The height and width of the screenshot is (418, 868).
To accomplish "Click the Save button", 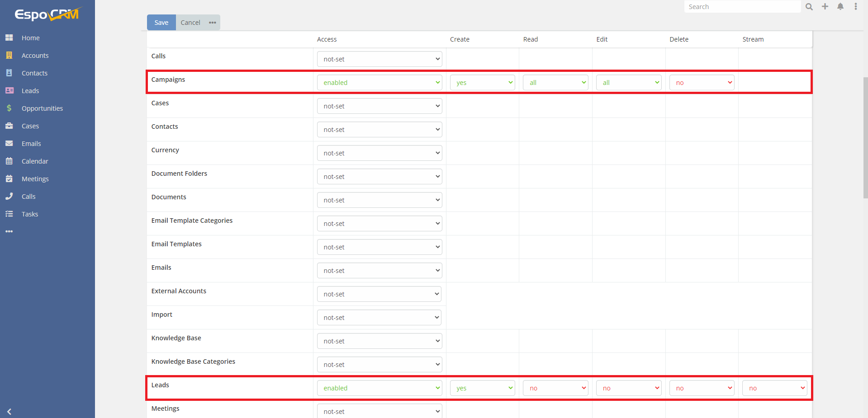I will pyautogui.click(x=161, y=22).
